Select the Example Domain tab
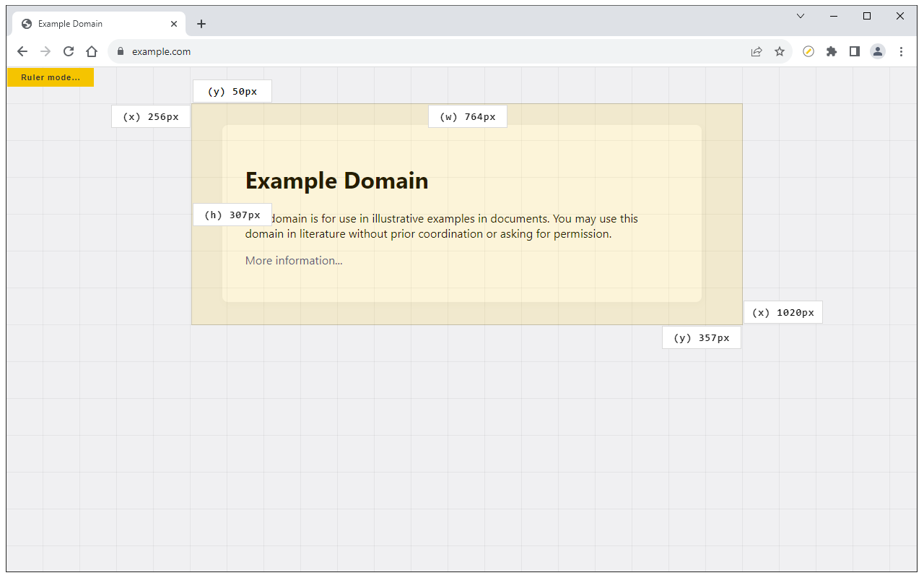This screenshot has height=578, width=924. (87, 24)
